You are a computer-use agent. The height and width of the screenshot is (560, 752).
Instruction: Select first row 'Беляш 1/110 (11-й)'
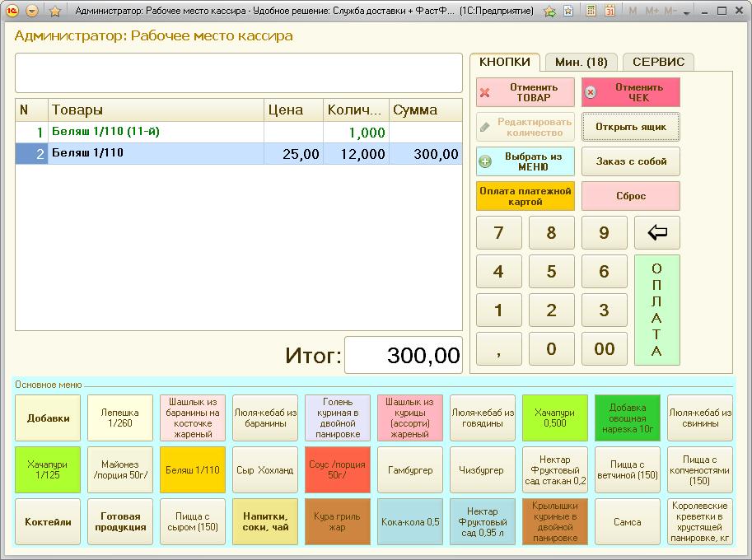(156, 132)
